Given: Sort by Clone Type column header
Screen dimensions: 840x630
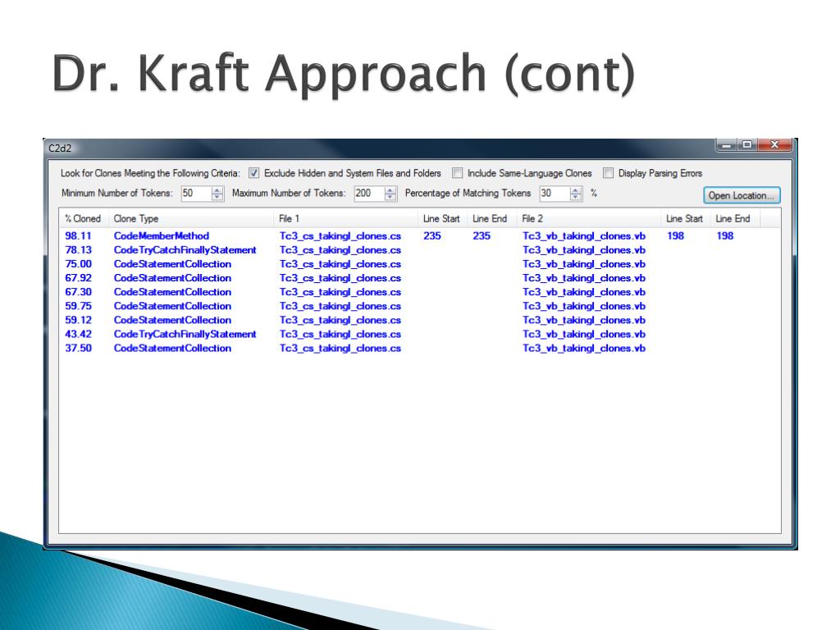Looking at the screenshot, I should 191,218.
